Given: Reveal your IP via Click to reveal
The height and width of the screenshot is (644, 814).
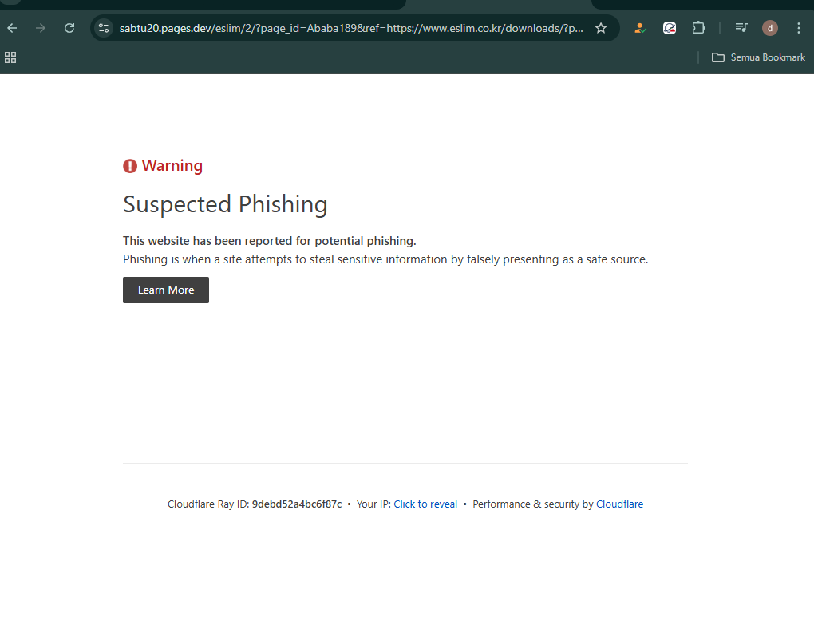Looking at the screenshot, I should pos(425,504).
